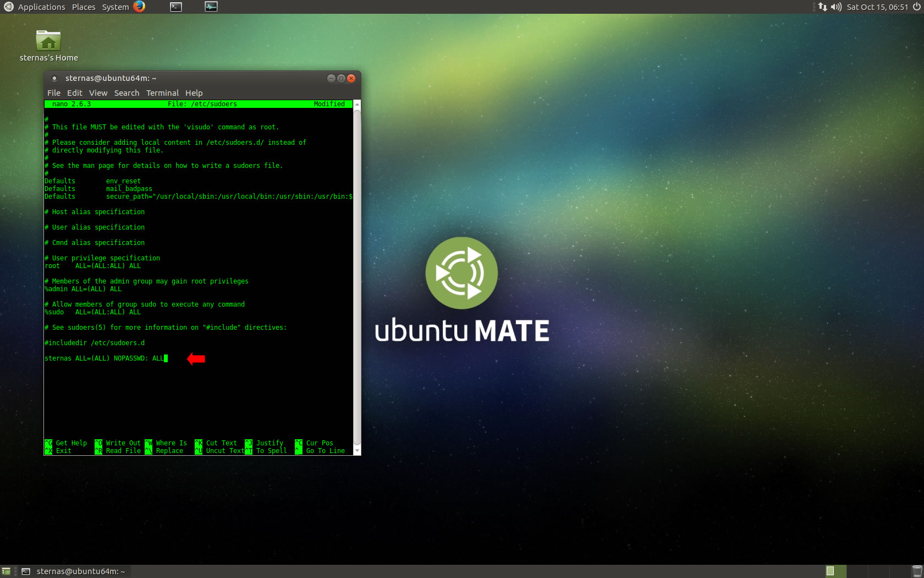Click the 'Modified' status in nano header
The width and height of the screenshot is (924, 578).
pos(329,104)
